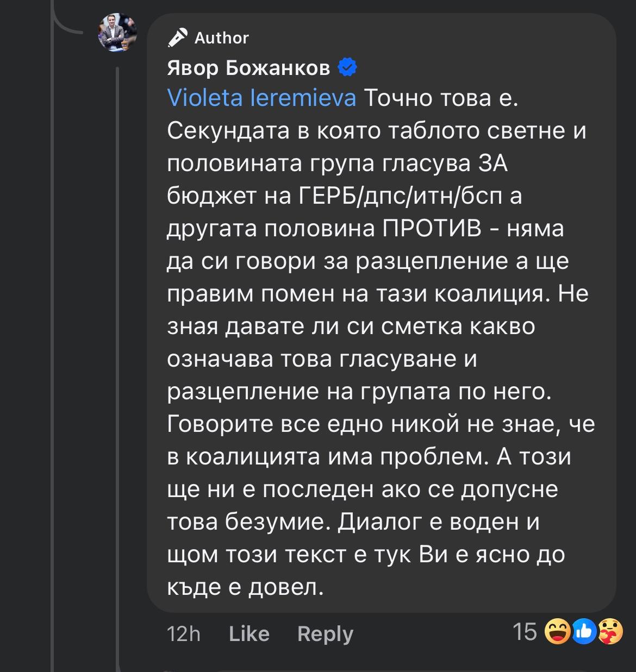Click the vertical thread line below the avatar
636x672 pixels.
pyautogui.click(x=117, y=326)
